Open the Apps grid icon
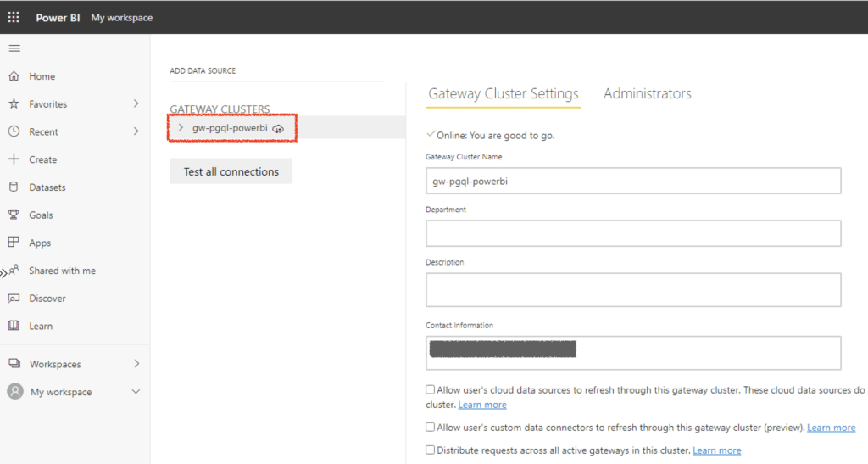The image size is (868, 464). pyautogui.click(x=14, y=243)
